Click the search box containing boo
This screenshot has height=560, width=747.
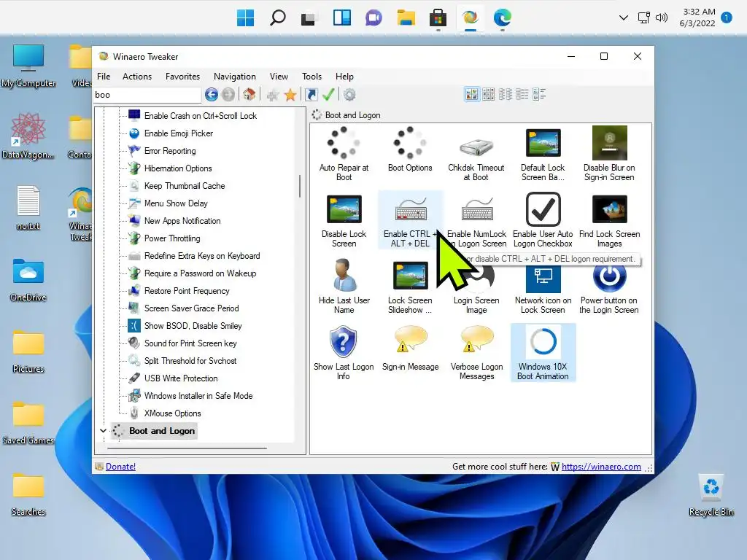click(147, 95)
